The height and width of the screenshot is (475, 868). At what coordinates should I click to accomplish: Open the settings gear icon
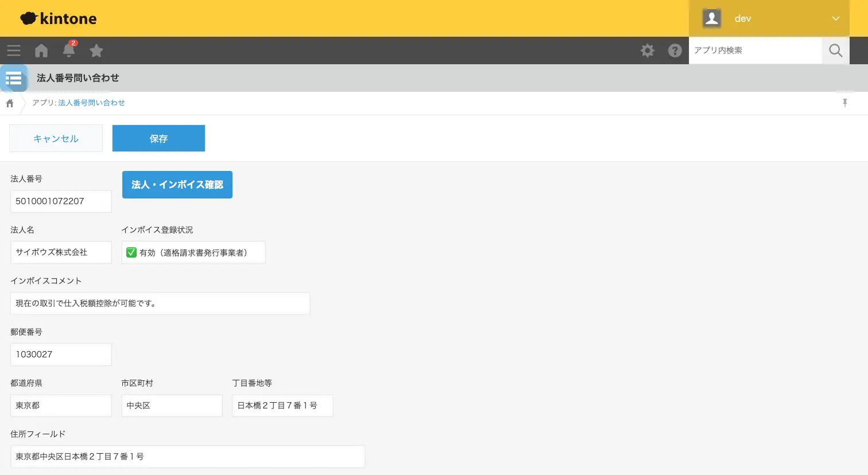[648, 50]
